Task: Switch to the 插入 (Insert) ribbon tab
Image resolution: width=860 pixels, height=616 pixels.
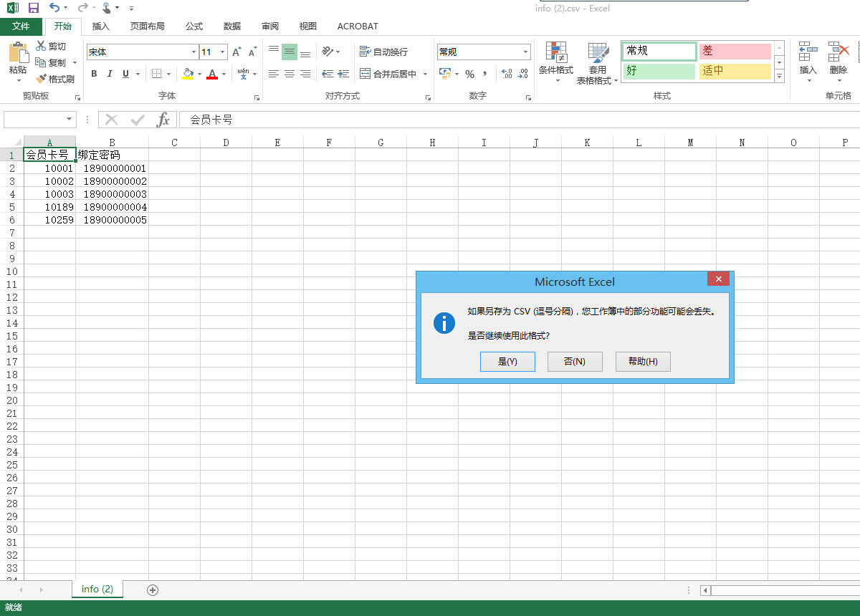Action: point(101,27)
